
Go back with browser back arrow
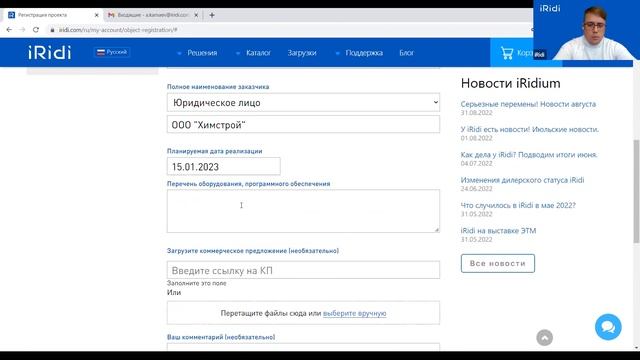pos(9,30)
